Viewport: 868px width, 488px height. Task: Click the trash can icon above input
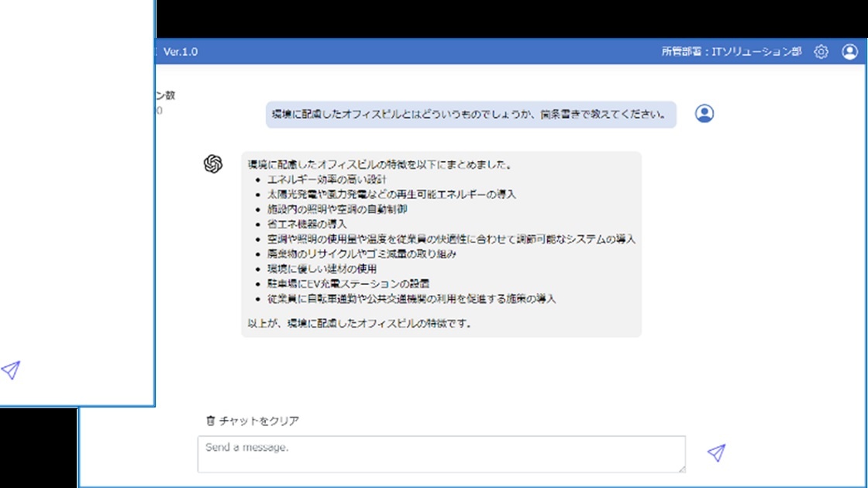click(209, 421)
